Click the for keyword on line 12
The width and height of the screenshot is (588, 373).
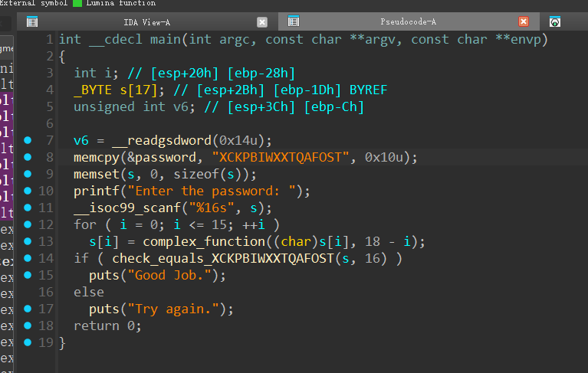point(85,224)
